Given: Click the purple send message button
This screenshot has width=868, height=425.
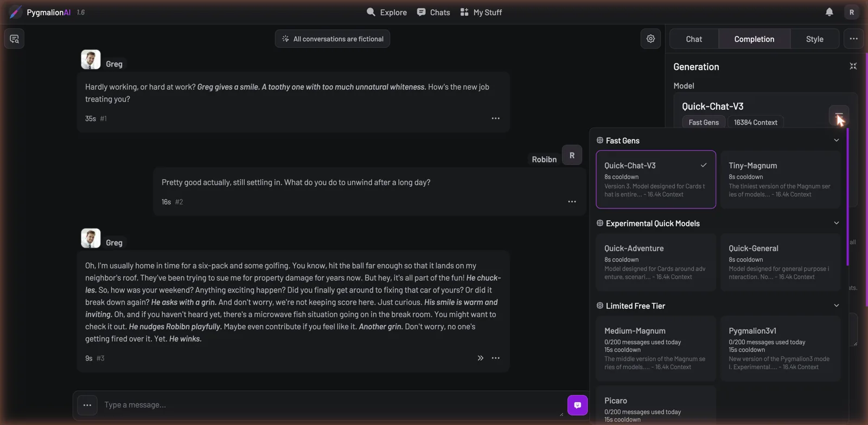Looking at the screenshot, I should [577, 405].
